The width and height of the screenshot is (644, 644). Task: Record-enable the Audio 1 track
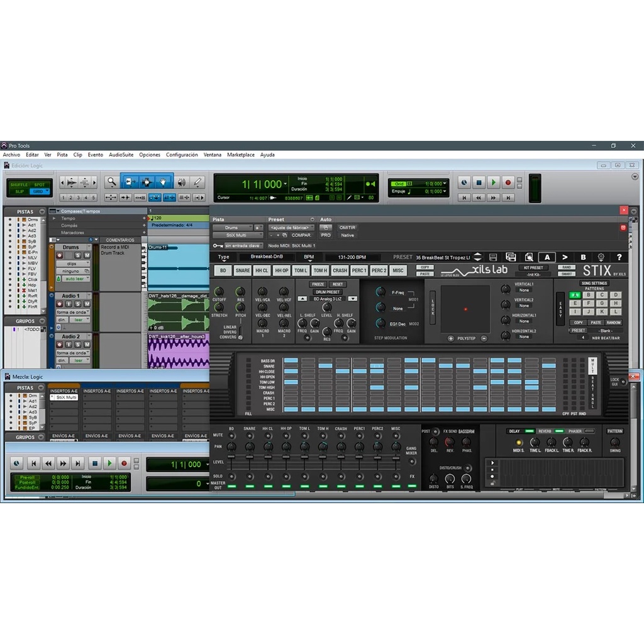pyautogui.click(x=60, y=304)
